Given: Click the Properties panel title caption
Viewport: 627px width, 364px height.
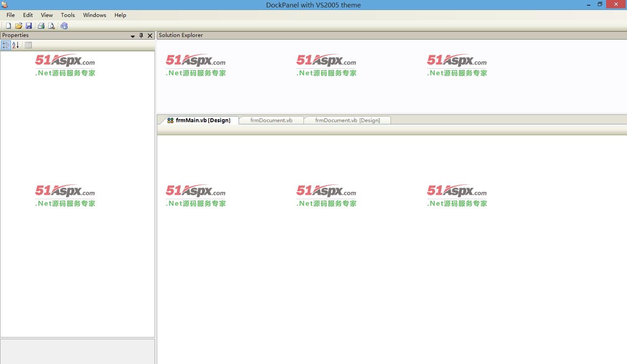Looking at the screenshot, I should click(15, 35).
